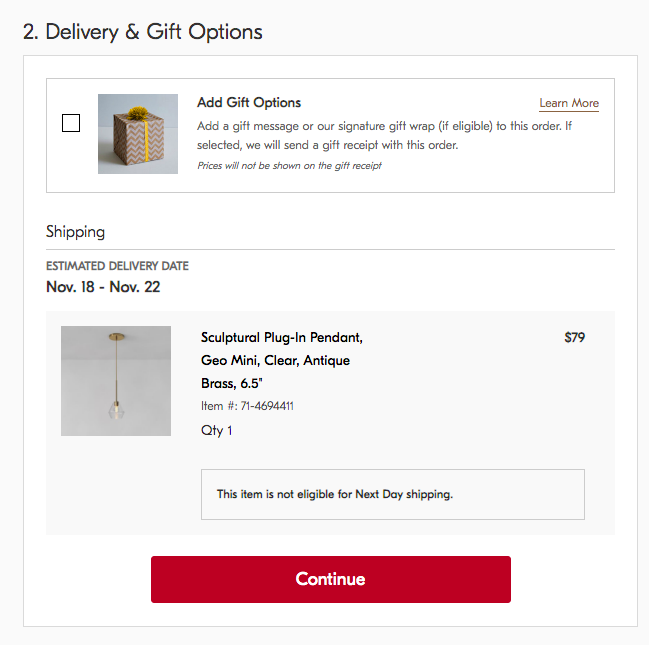The image size is (649, 645).
Task: Click the yellow flower on the gift box
Action: pos(138,113)
